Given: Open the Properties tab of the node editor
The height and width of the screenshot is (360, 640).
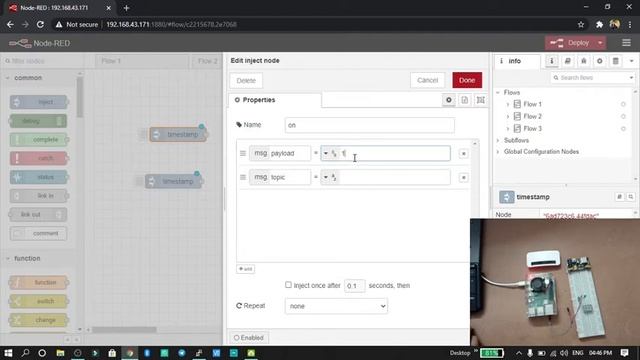Looking at the screenshot, I should pyautogui.click(x=275, y=100).
